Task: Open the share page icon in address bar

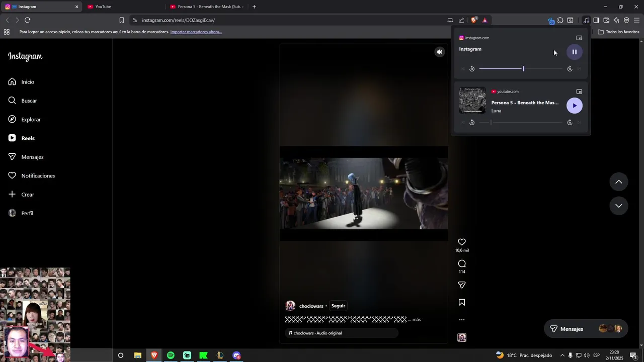Action: pos(461,20)
